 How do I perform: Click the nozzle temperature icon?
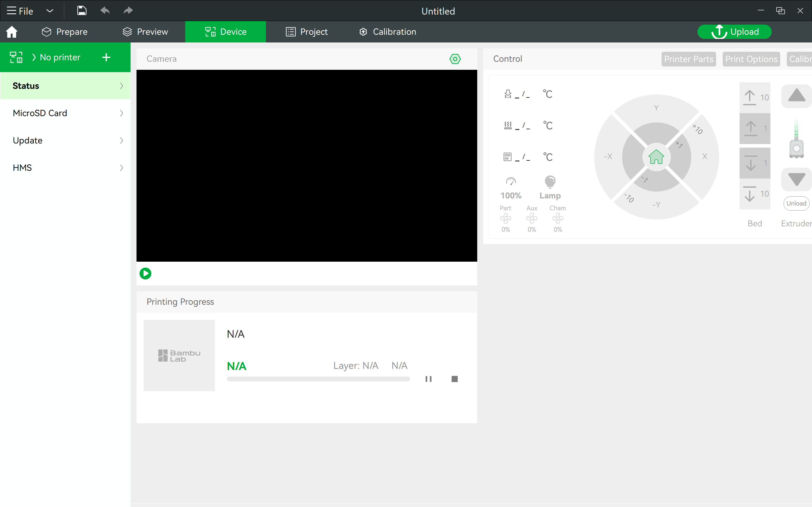click(508, 94)
